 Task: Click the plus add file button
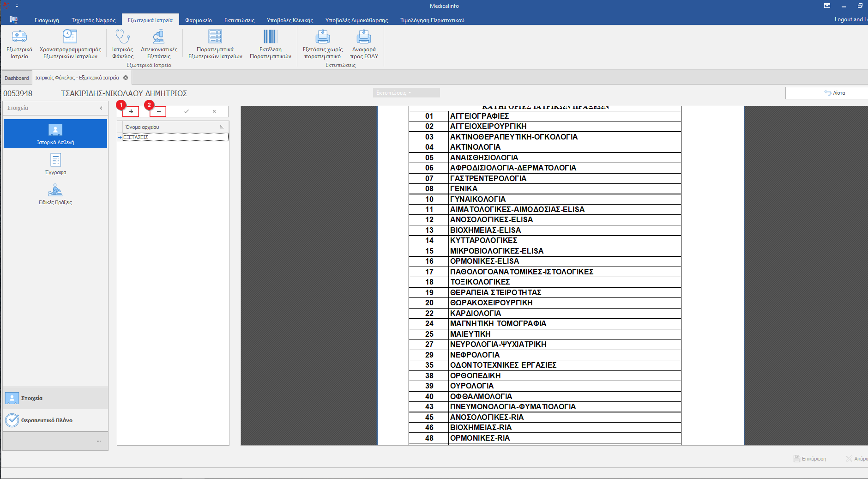[x=131, y=111]
